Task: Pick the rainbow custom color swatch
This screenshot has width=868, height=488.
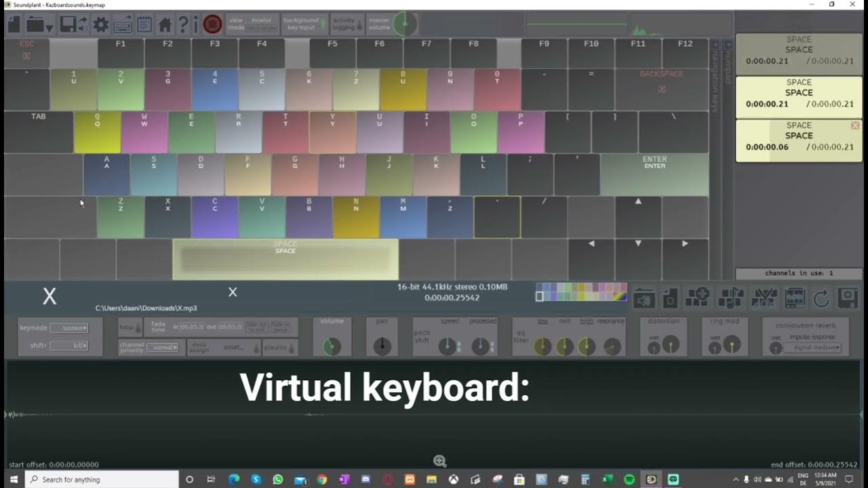Action: 621,296
